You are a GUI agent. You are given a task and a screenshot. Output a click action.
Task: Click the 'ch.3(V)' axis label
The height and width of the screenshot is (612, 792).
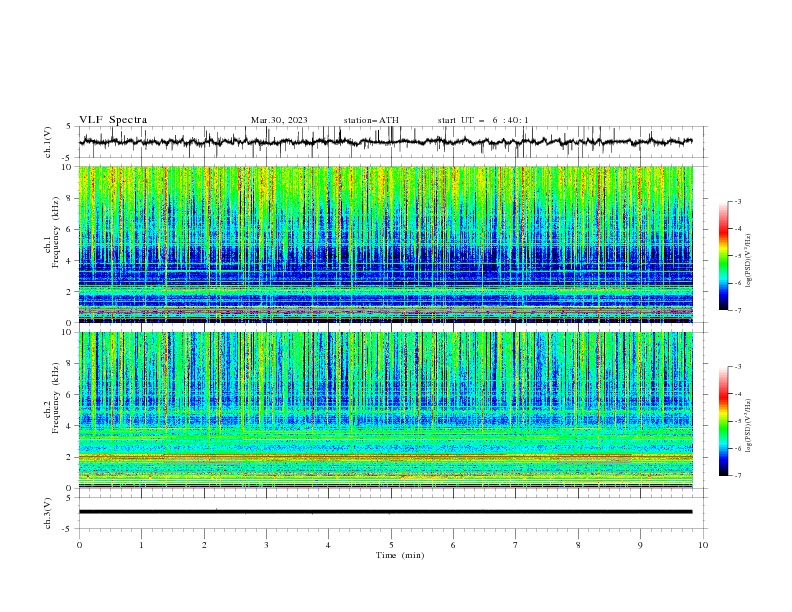[x=48, y=513]
